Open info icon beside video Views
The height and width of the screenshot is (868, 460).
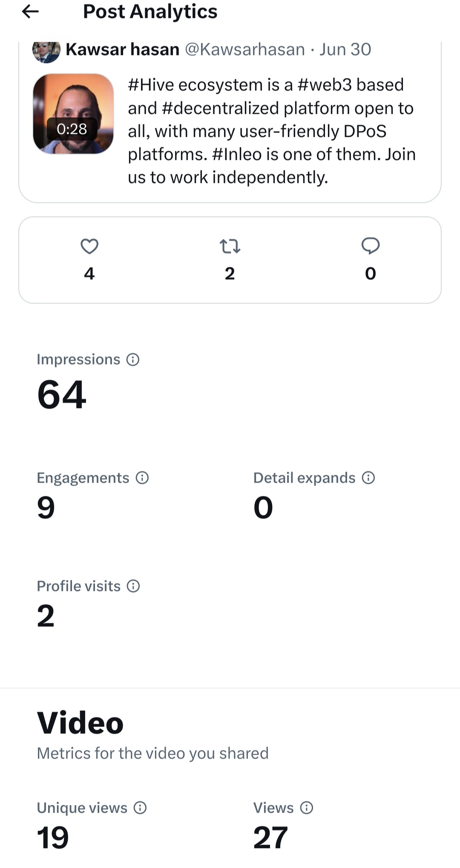click(x=307, y=808)
